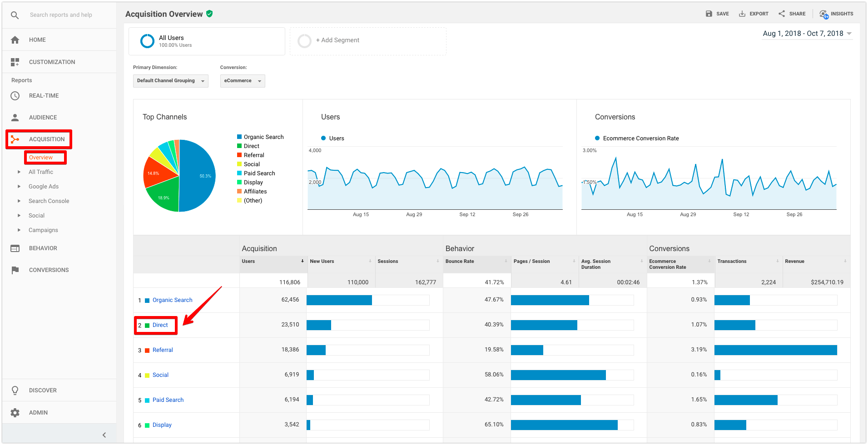868x445 pixels.
Task: Click the empty Add Segment circle
Action: point(304,41)
